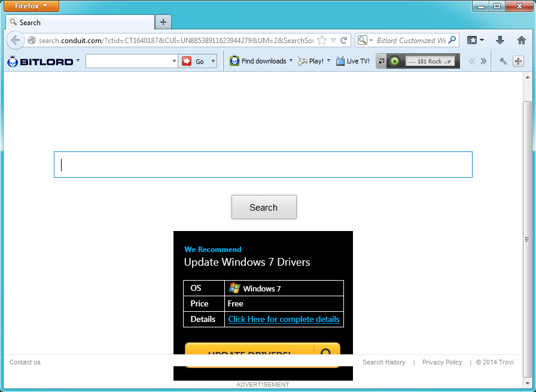Click the magnifier in the browser search box
Screen dimensions: 536x392
click(x=452, y=40)
